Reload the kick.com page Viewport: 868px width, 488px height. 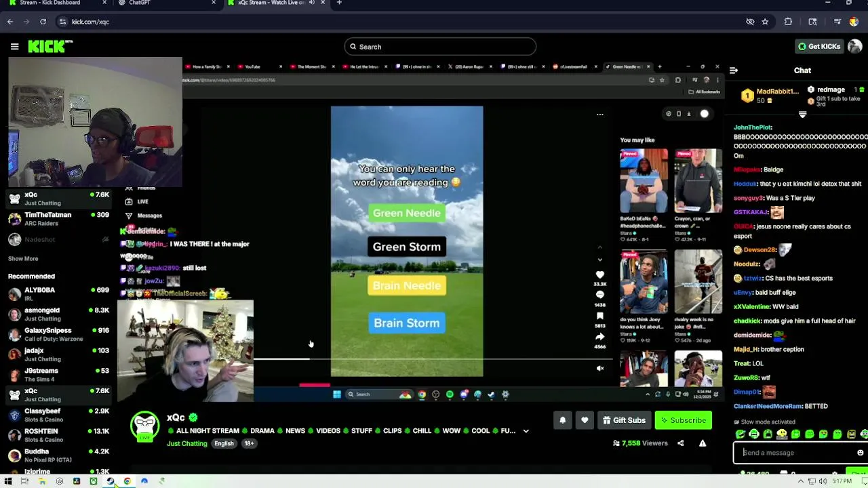click(x=43, y=22)
